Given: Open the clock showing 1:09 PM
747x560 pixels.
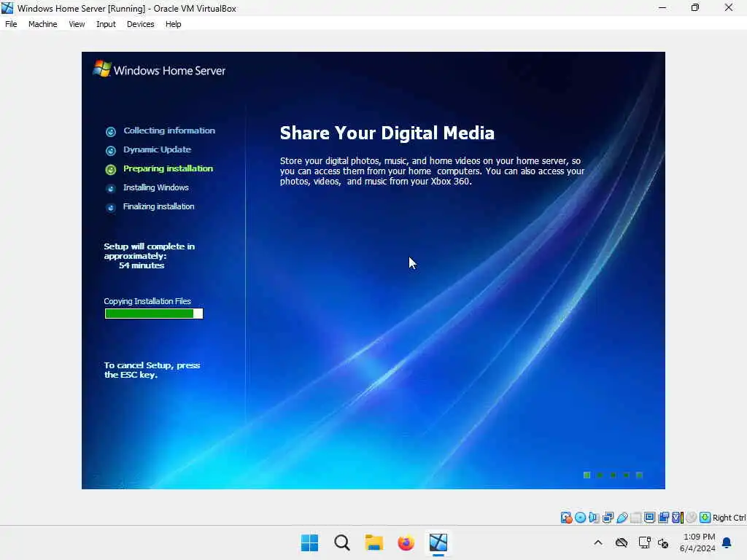Looking at the screenshot, I should (x=698, y=542).
